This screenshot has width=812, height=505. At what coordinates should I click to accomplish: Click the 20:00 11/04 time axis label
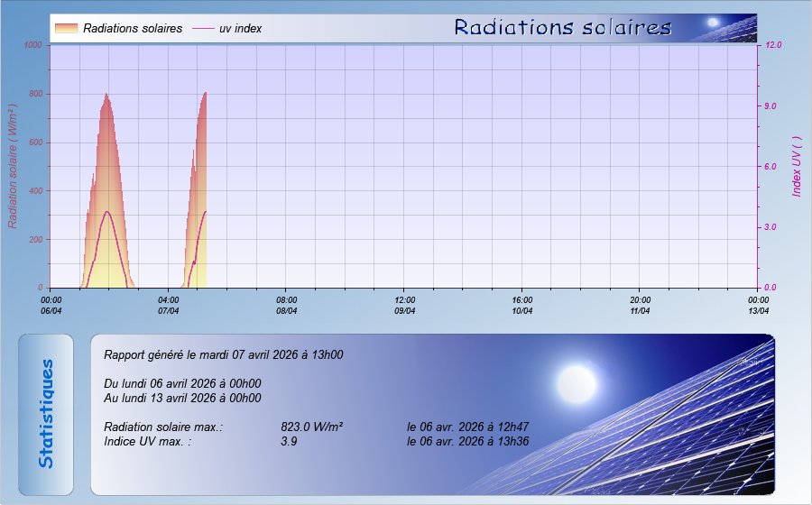pyautogui.click(x=641, y=305)
